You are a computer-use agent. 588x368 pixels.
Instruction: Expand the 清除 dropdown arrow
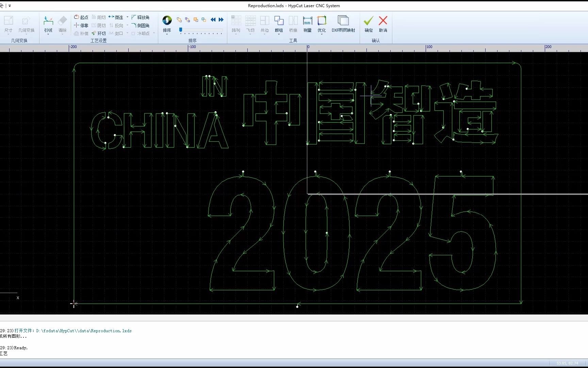click(x=63, y=34)
